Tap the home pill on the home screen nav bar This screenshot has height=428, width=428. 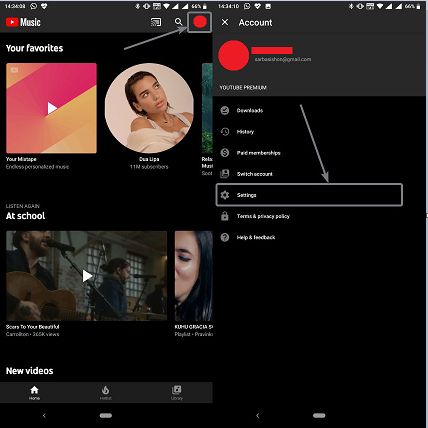(x=106, y=415)
